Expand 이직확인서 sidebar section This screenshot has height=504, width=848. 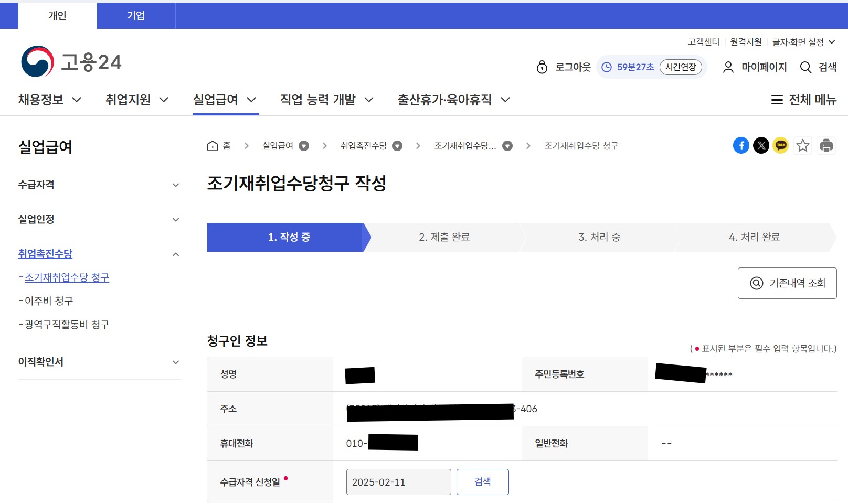click(x=176, y=362)
